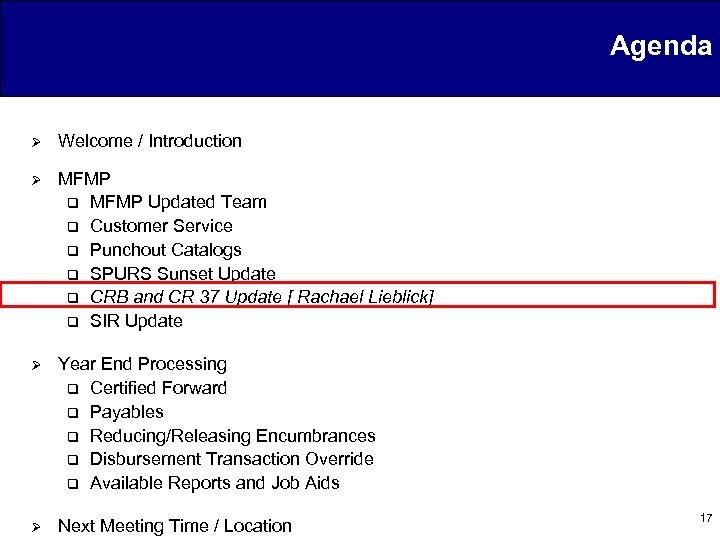720x540 pixels.
Task: Click Available Reports and Job Aids
Action: click(215, 483)
